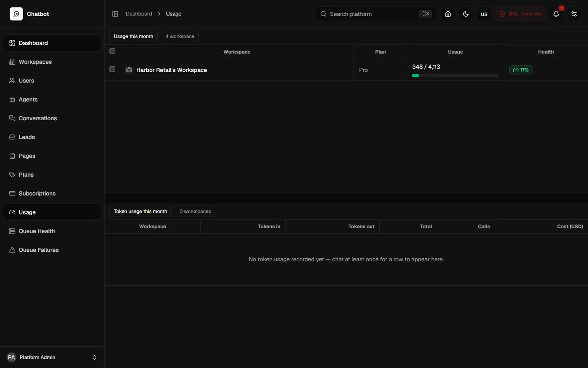Click the Subscriptions card icon

pos(12,193)
